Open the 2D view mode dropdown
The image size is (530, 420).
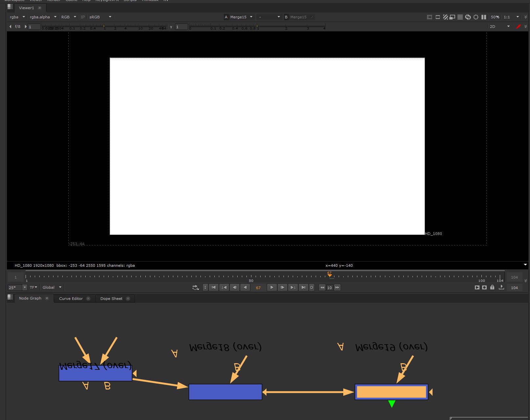[x=499, y=27]
